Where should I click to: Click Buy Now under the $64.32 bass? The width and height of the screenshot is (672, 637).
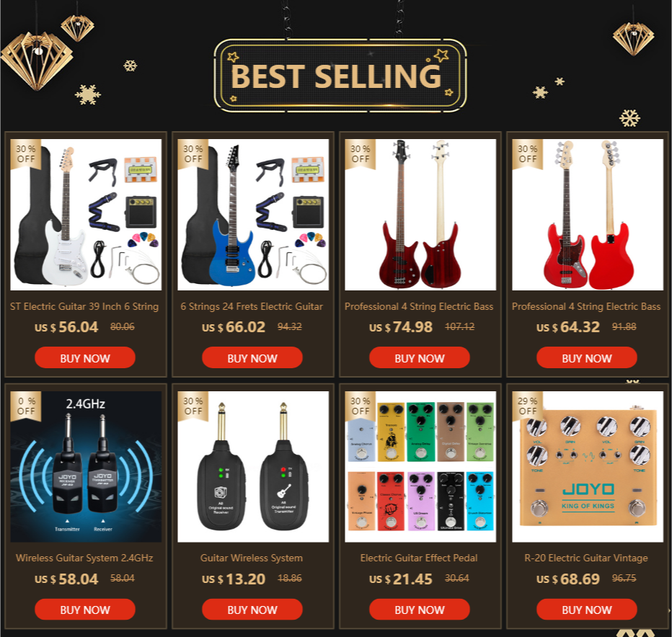[586, 357]
